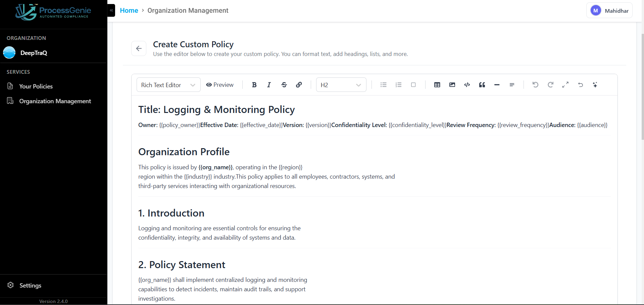
Task: Click the page vertical scrollbar
Action: [x=642, y=86]
